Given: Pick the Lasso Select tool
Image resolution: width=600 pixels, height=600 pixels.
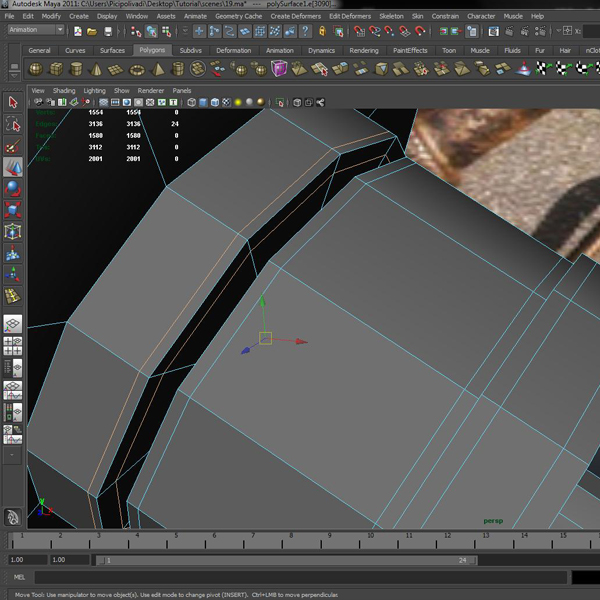Looking at the screenshot, I should 13,124.
